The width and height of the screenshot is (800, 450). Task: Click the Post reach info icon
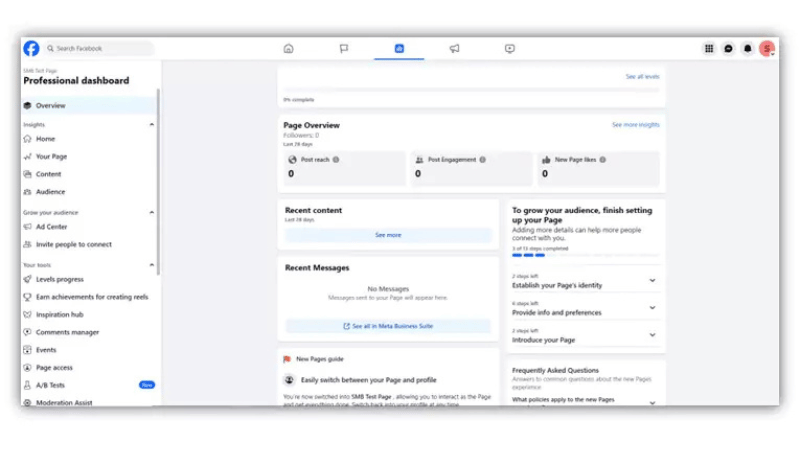[336, 160]
